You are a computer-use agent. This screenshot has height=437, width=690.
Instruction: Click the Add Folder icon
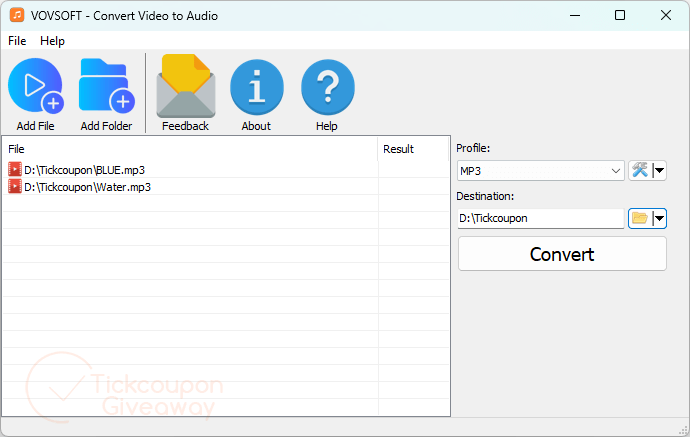point(106,88)
